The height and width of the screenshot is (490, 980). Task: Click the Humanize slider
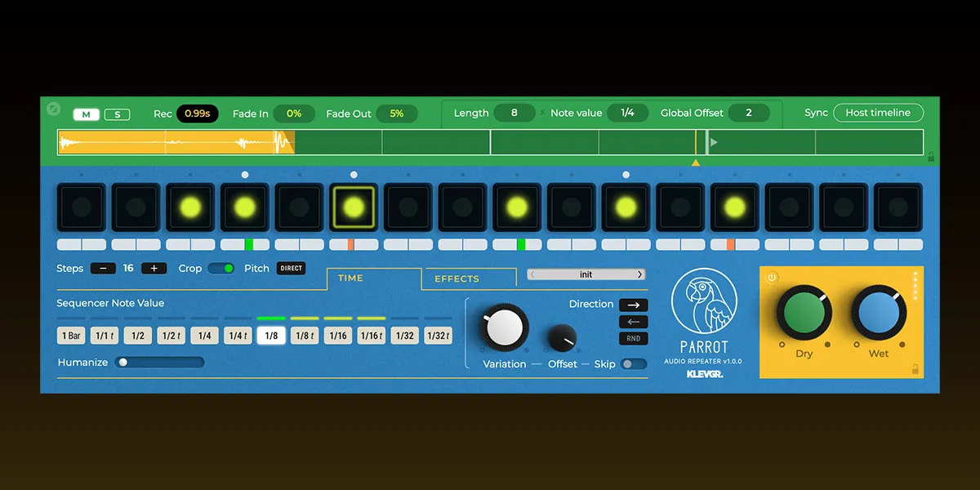(124, 362)
